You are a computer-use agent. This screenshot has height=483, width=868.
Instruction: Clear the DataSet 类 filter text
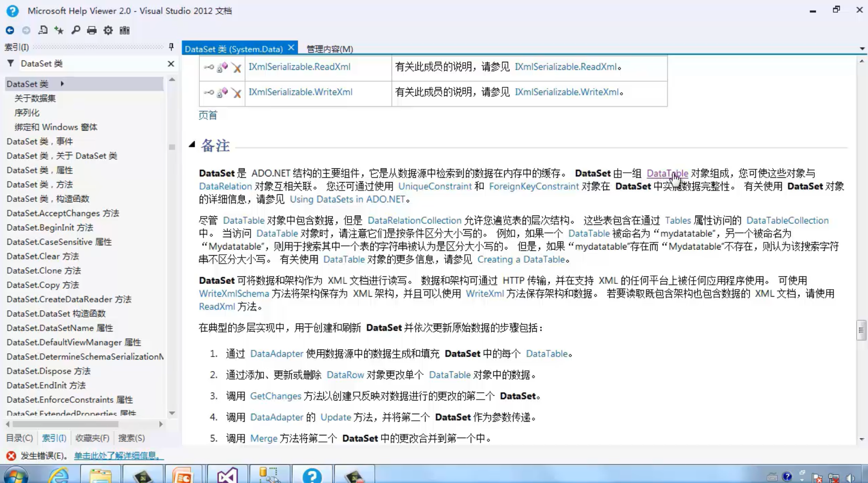tap(171, 64)
